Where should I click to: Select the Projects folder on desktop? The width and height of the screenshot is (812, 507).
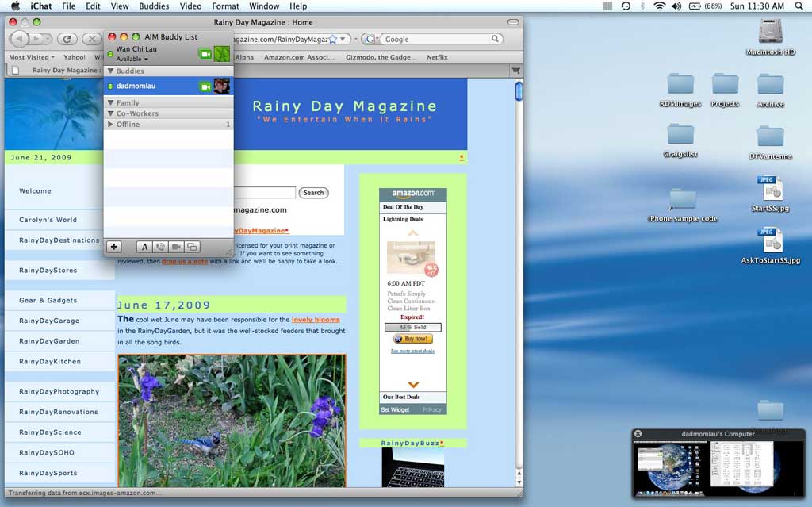pyautogui.click(x=725, y=84)
